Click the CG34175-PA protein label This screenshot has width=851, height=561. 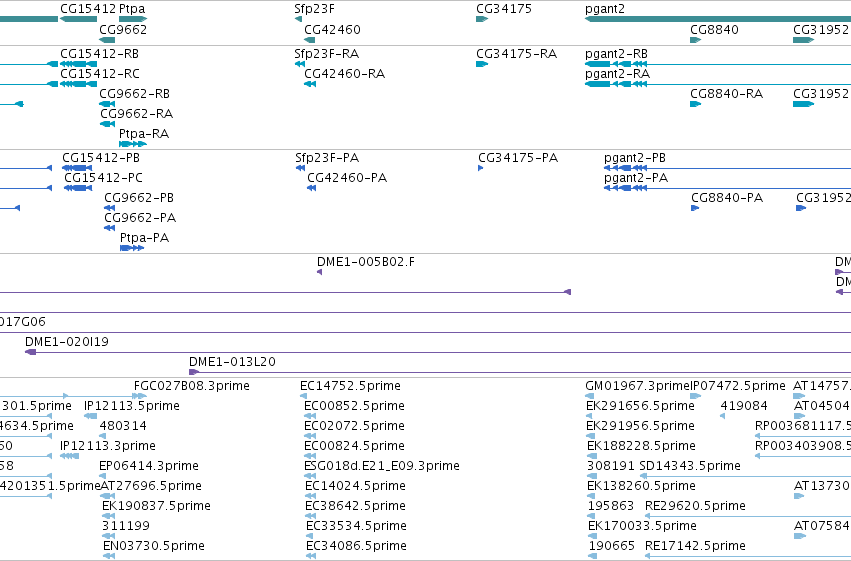[x=518, y=158]
